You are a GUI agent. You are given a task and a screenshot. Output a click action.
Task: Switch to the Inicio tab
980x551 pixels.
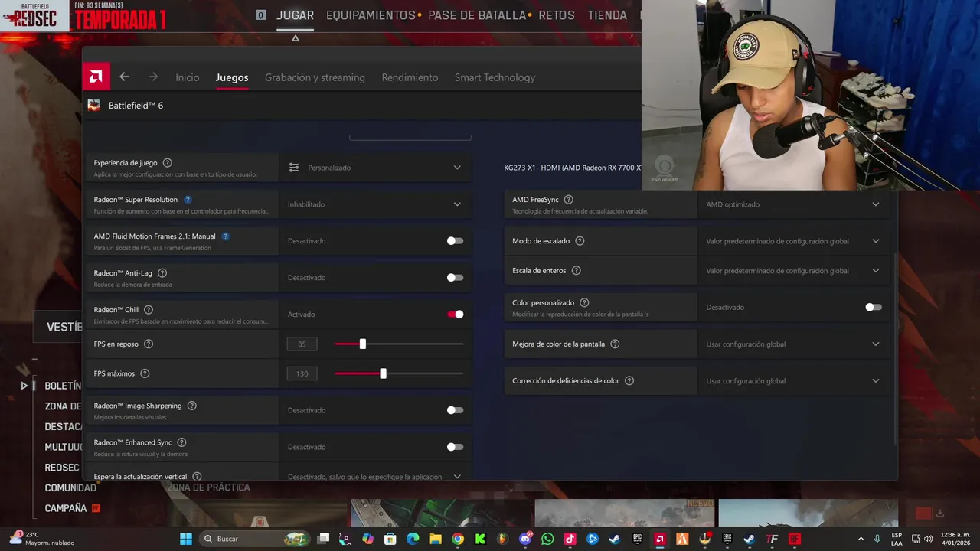coord(187,77)
